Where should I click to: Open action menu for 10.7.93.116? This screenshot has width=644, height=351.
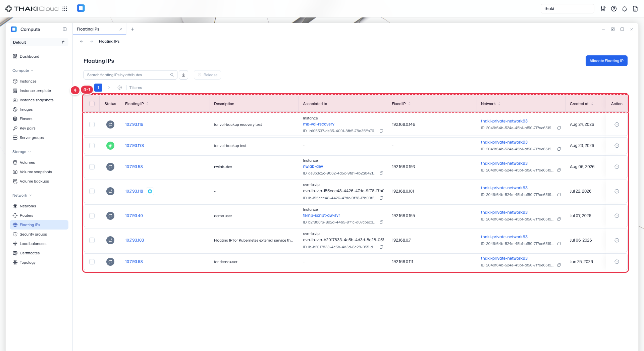coord(617,124)
